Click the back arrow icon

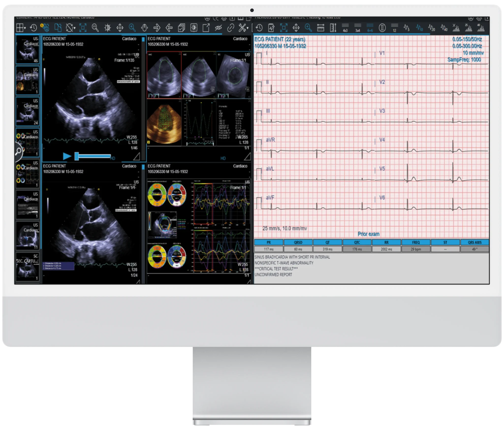pos(169,28)
